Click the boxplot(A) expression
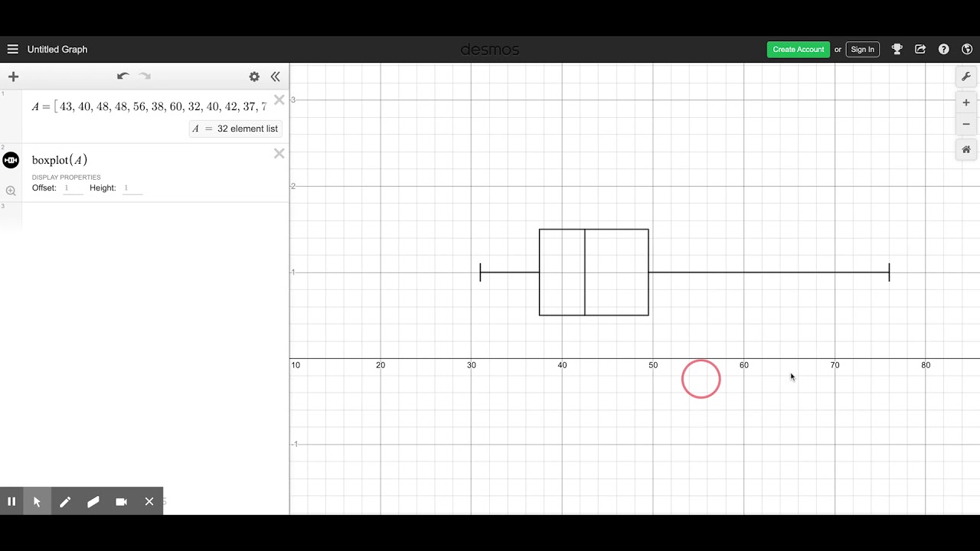Image resolution: width=980 pixels, height=551 pixels. coord(60,160)
